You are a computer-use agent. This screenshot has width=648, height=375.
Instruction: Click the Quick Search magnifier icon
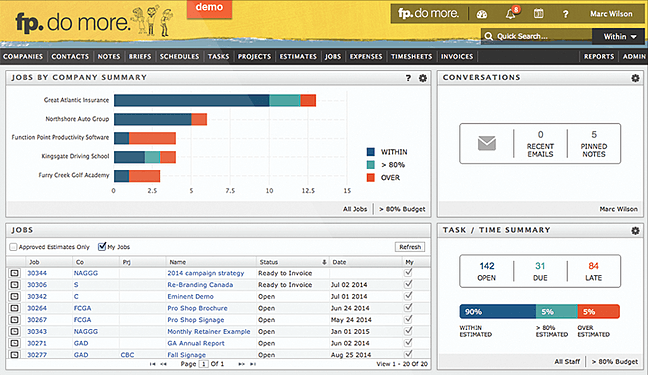(x=488, y=36)
